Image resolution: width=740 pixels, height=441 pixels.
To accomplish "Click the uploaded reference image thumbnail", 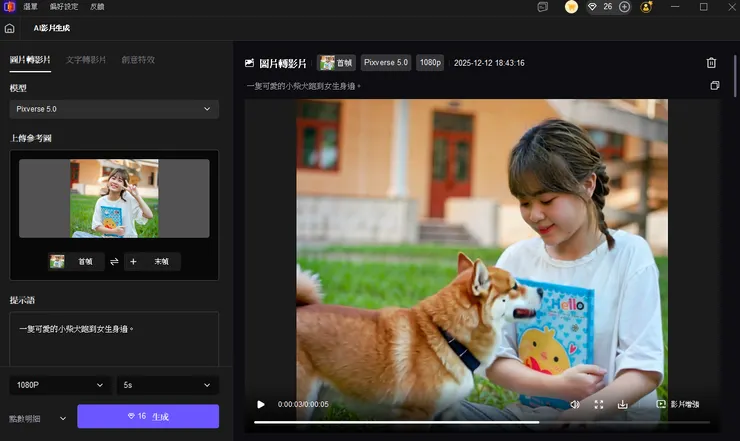I will click(114, 198).
